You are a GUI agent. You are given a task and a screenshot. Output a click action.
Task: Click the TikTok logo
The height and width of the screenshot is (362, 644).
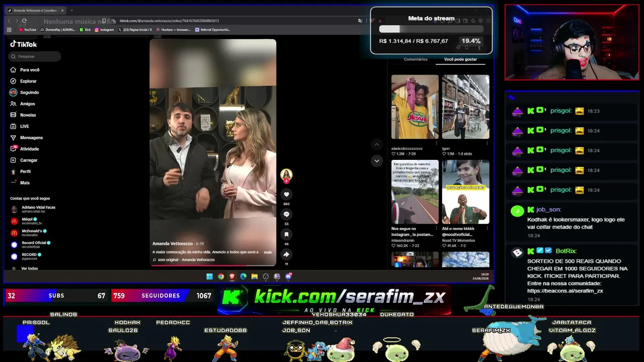click(24, 44)
